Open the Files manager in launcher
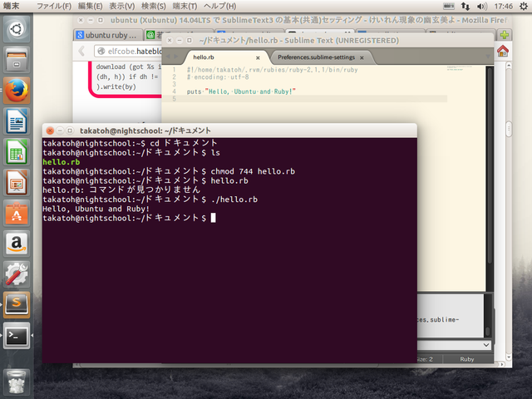 [17, 60]
